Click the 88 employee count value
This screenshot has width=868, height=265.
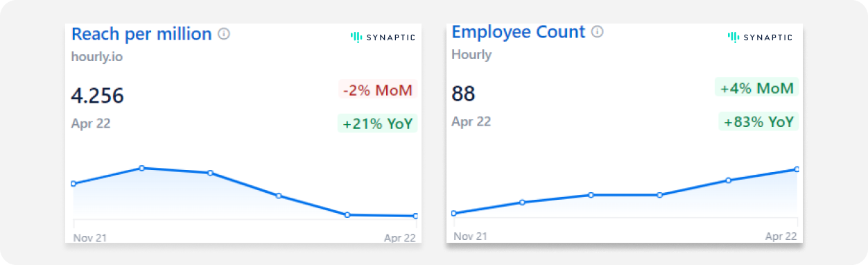click(x=464, y=94)
